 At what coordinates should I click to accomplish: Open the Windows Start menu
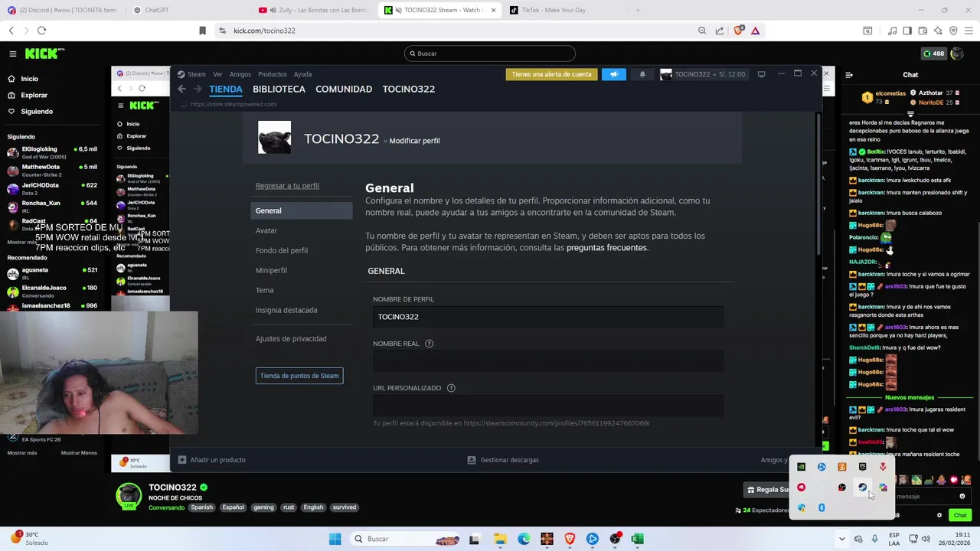335,539
